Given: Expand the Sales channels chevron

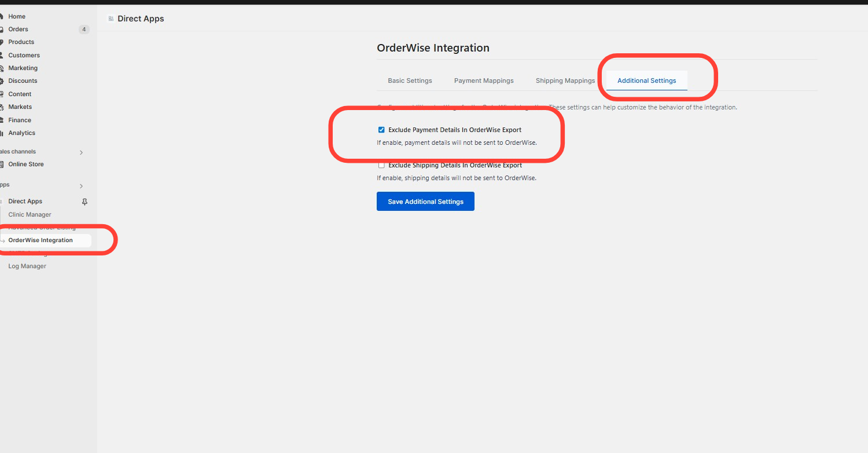Looking at the screenshot, I should 81,152.
